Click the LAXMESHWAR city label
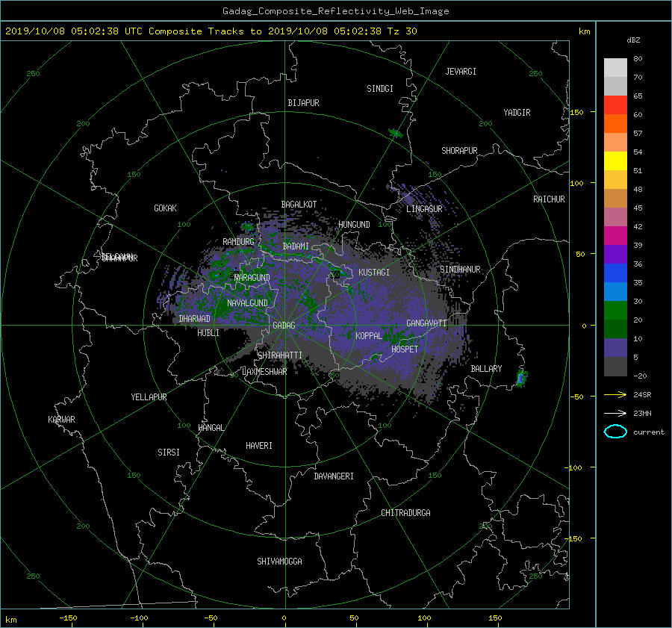 tap(264, 372)
